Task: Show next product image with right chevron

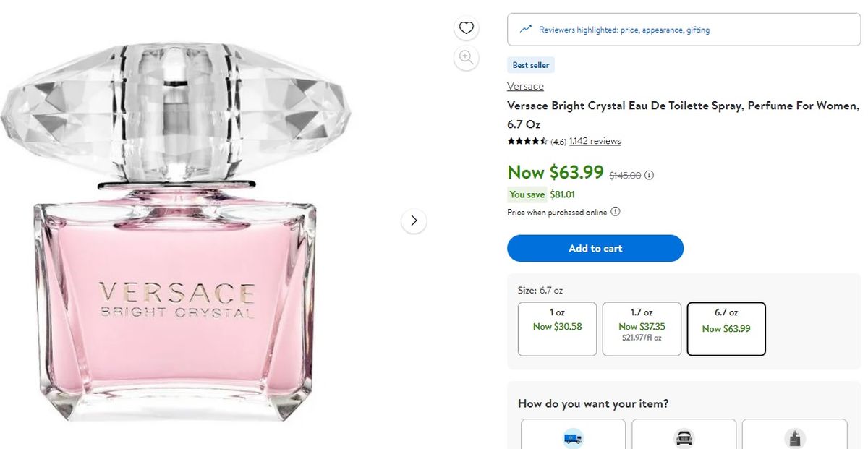Action: (414, 221)
